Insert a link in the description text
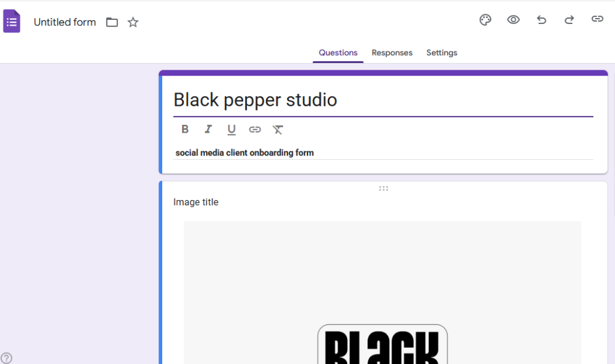This screenshot has height=364, width=615. 255,129
